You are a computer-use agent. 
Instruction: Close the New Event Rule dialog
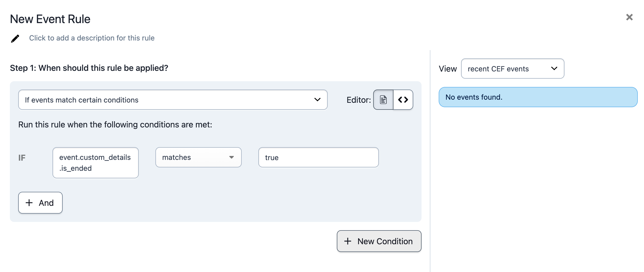coord(629,17)
